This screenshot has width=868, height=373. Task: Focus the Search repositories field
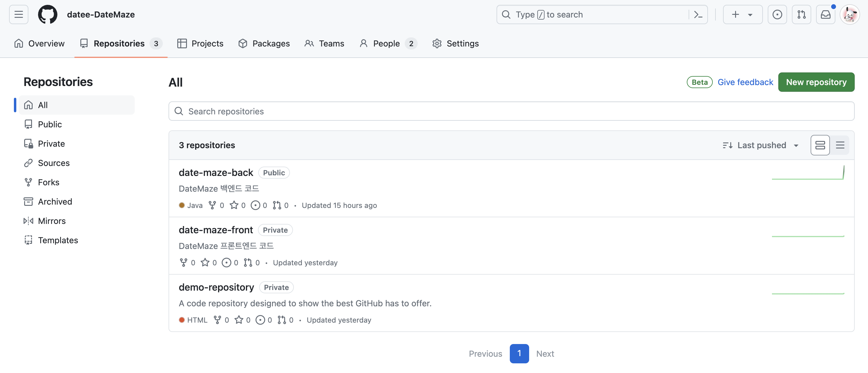511,111
